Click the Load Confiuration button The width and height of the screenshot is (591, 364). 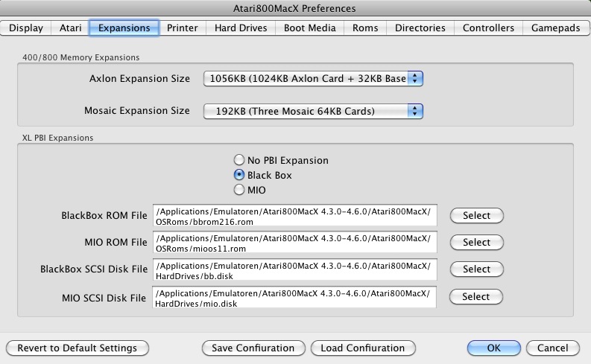363,348
